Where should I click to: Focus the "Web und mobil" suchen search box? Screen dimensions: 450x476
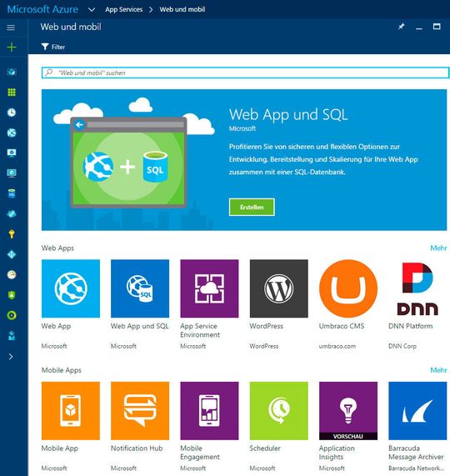tap(245, 73)
